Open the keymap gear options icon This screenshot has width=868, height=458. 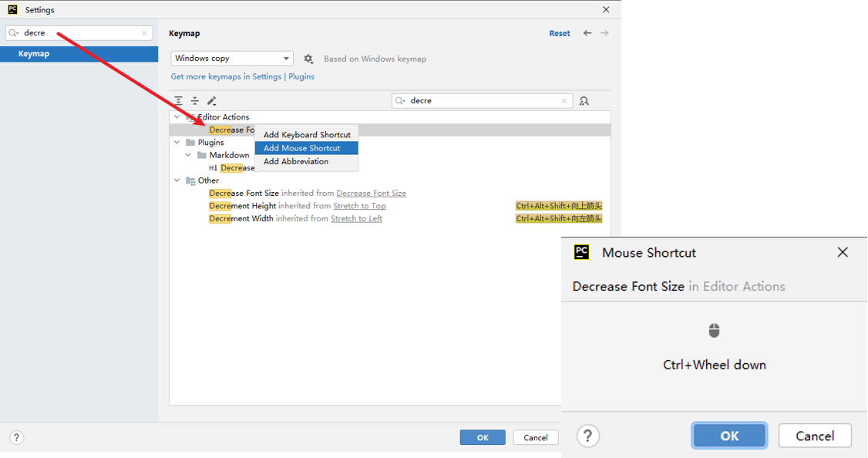308,59
